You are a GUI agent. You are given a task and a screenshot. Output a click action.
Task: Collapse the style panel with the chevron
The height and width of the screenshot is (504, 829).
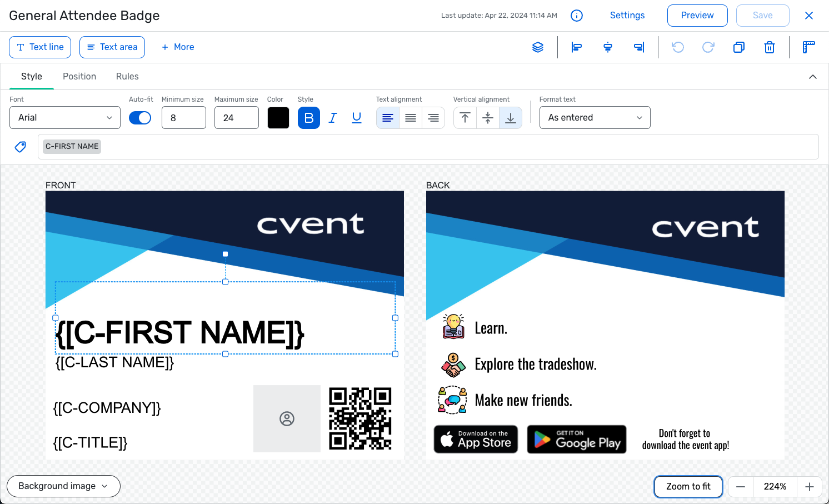(x=813, y=77)
